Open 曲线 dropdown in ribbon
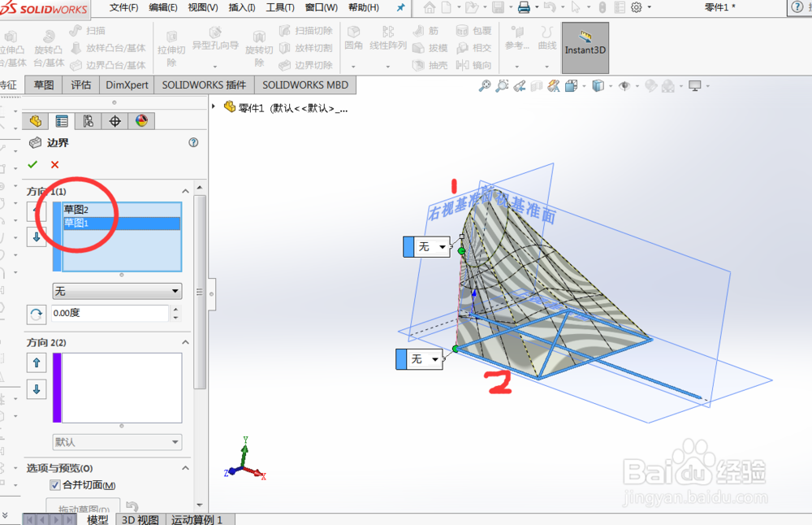 tap(546, 66)
